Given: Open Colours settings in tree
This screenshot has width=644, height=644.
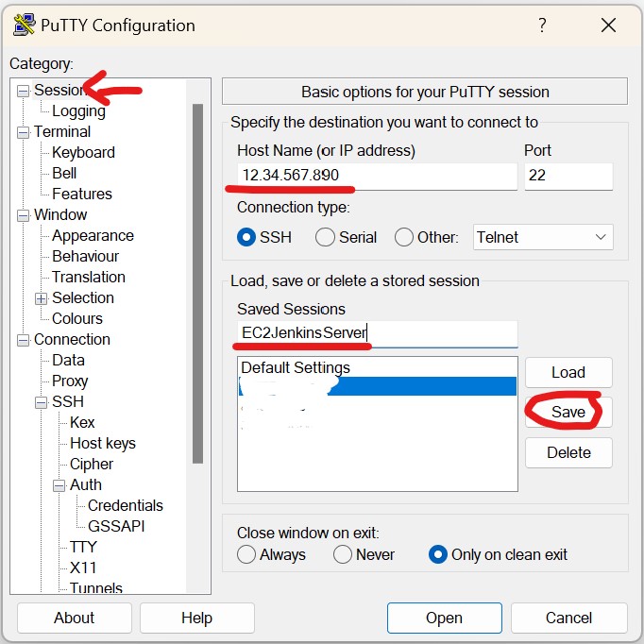Looking at the screenshot, I should click(x=77, y=319).
